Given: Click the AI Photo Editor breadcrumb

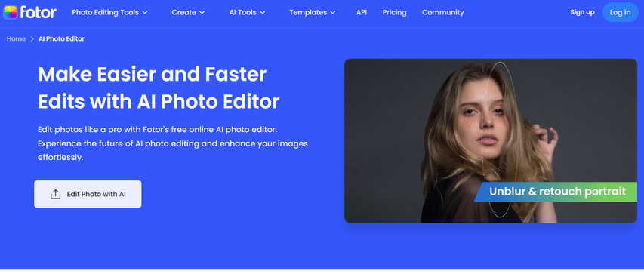Looking at the screenshot, I should pyautogui.click(x=61, y=39).
